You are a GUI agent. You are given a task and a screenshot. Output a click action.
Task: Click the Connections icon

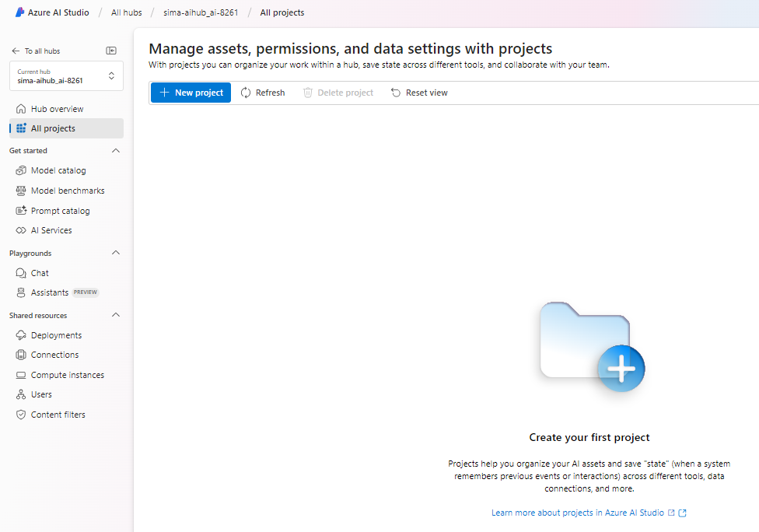coord(21,355)
